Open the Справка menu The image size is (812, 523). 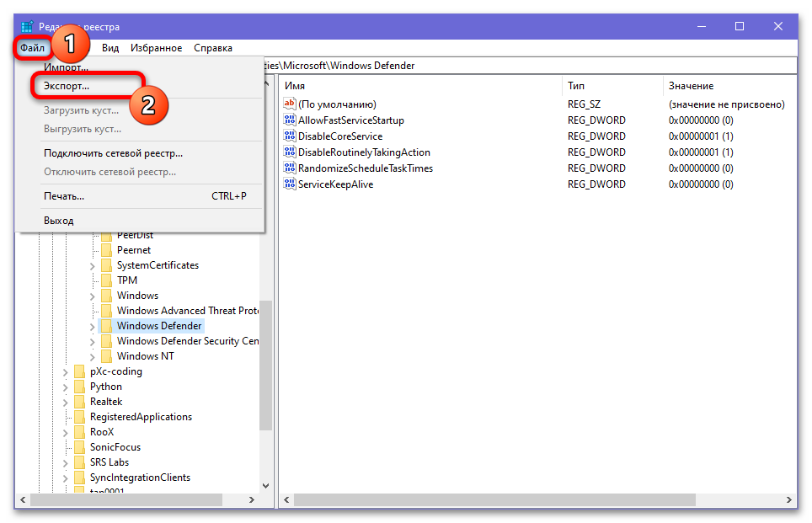coord(213,48)
